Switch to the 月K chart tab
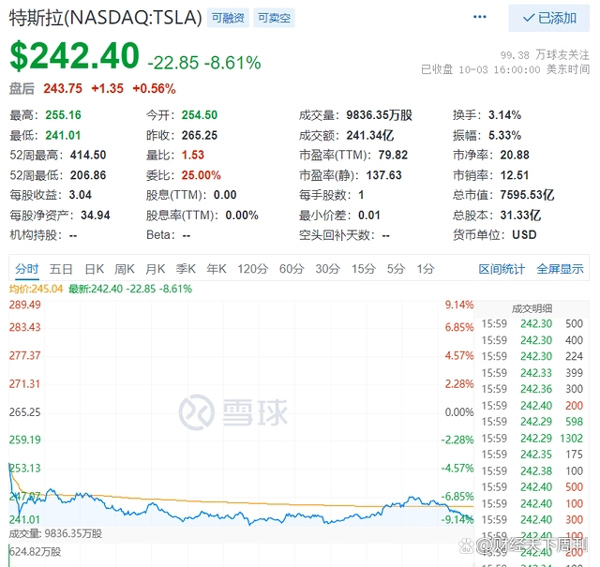The height and width of the screenshot is (567, 600). click(155, 269)
